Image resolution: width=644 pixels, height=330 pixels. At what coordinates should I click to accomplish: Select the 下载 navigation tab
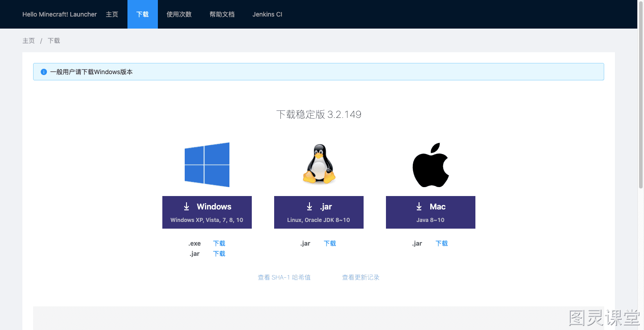[x=143, y=14]
